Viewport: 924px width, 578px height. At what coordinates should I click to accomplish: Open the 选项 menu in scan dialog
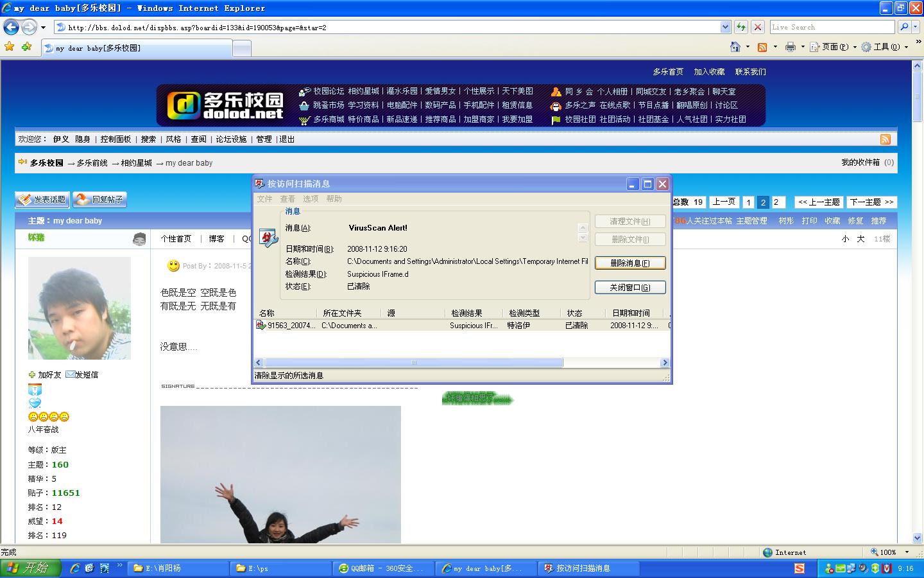click(311, 199)
